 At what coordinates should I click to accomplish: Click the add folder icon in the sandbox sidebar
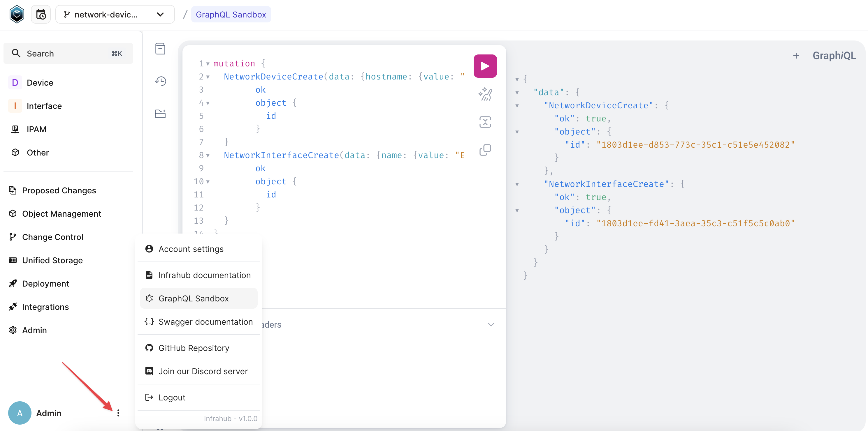click(x=160, y=114)
